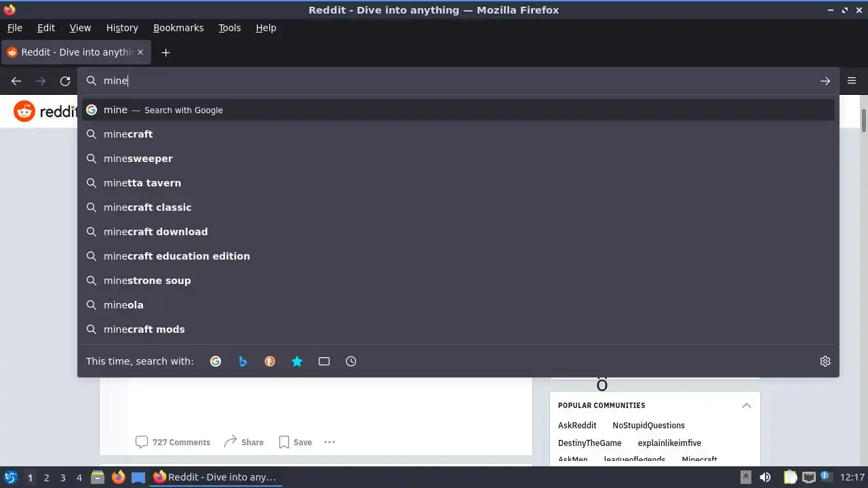Screen dimensions: 868x488
Task: Launch the file manager from taskbar
Action: (98, 477)
